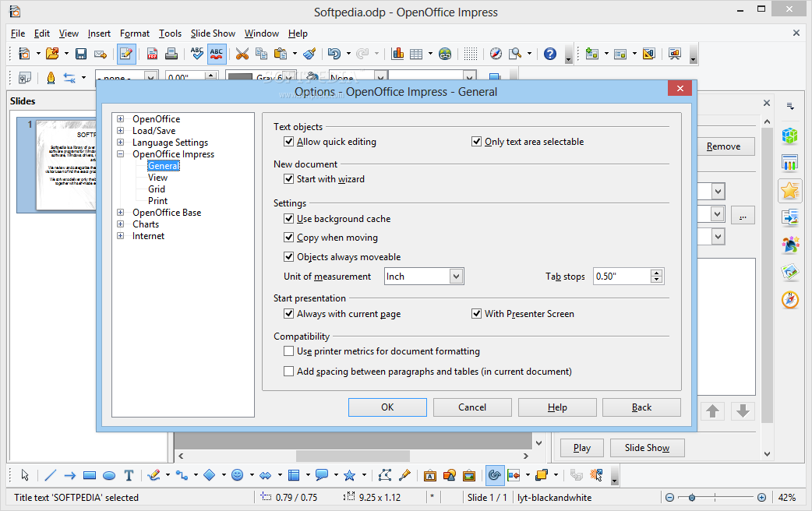
Task: Click the Zoom magnifier toolbar icon
Action: pyautogui.click(x=515, y=54)
